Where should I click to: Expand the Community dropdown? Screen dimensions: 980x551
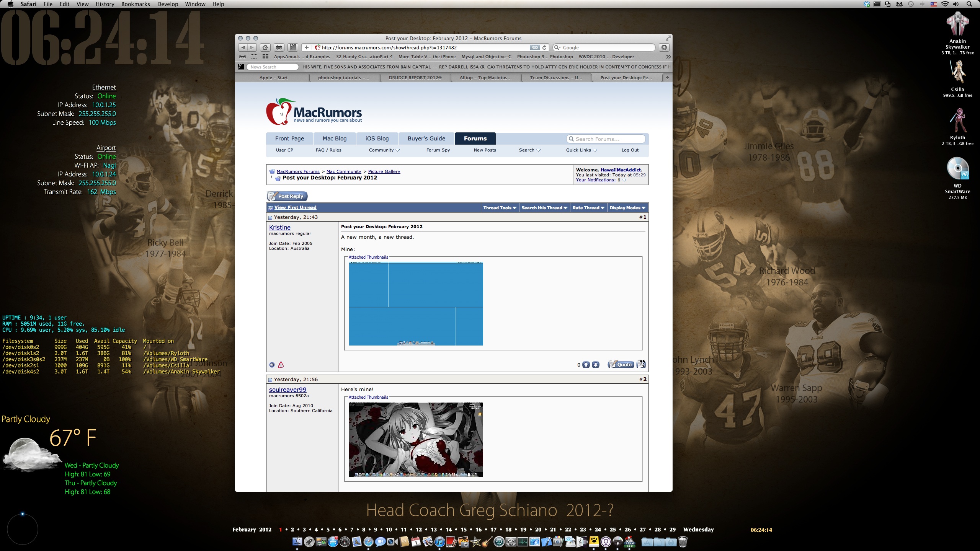click(x=384, y=150)
